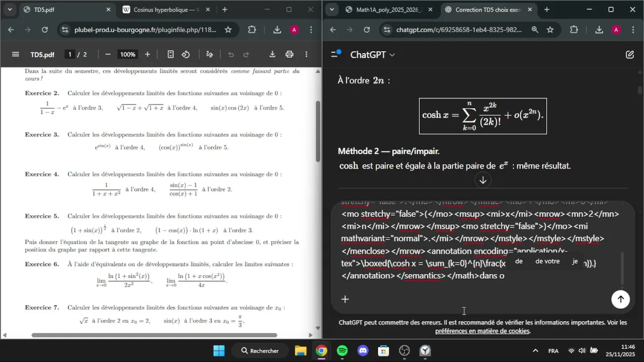
Task: Bookmark the chatgpt.com page
Action: click(x=550, y=30)
